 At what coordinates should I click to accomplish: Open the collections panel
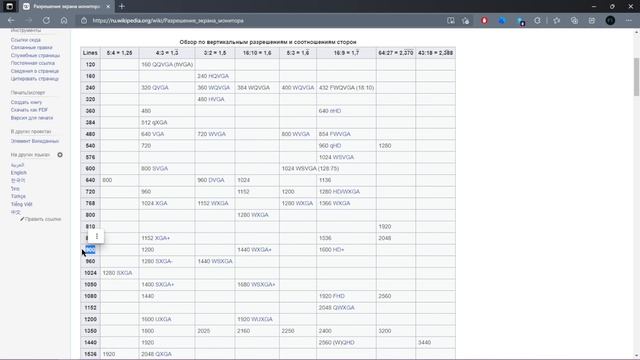pos(574,20)
